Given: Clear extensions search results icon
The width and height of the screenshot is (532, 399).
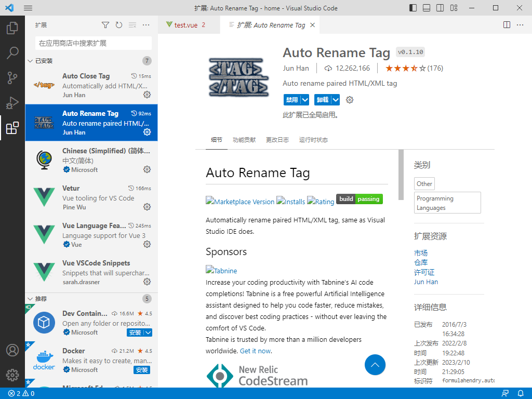Looking at the screenshot, I should [132, 25].
